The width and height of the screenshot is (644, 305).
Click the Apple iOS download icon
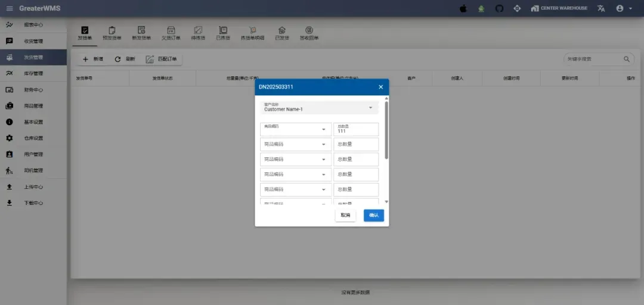point(463,8)
